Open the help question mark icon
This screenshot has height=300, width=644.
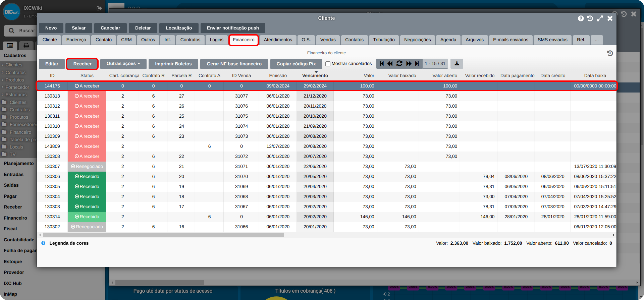581,18
